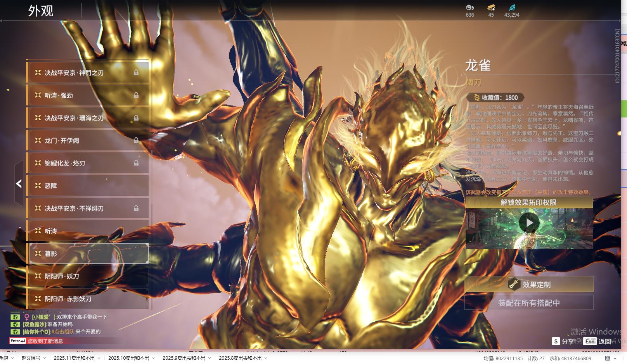Click the swirl icon beside 收藏值

coord(477,98)
